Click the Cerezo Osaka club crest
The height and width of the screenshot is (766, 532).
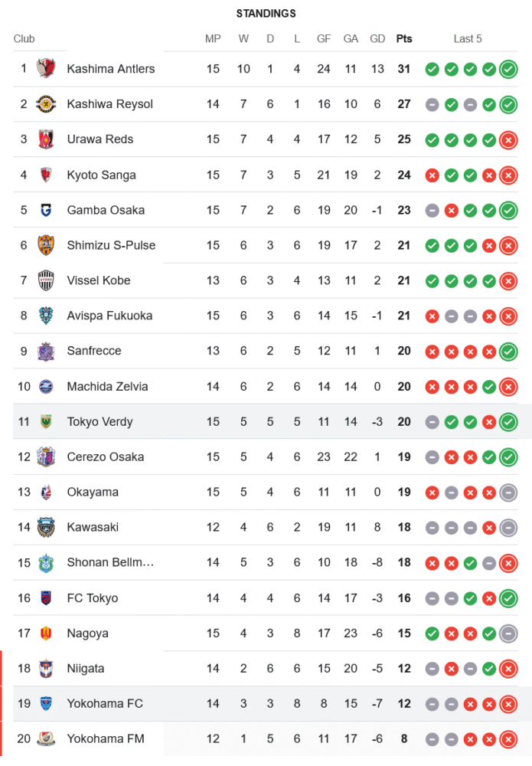pyautogui.click(x=46, y=457)
